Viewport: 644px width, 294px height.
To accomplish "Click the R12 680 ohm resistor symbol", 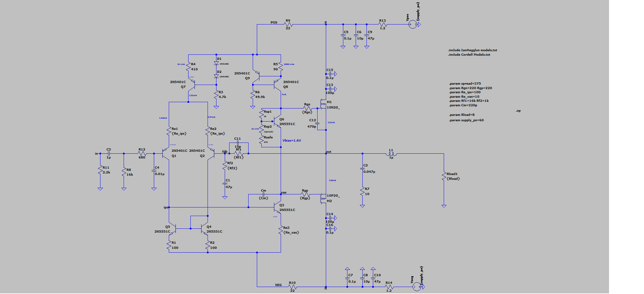I will [142, 154].
